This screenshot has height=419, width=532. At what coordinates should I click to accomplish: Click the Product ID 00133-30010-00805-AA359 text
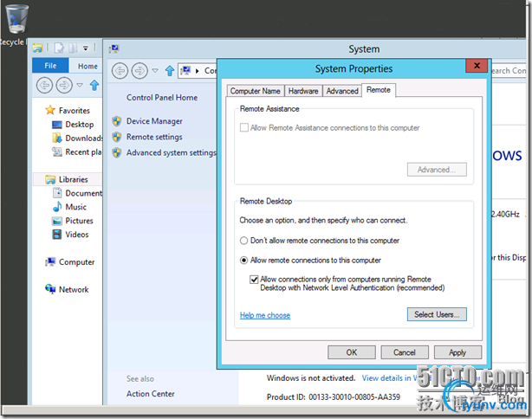click(x=334, y=397)
